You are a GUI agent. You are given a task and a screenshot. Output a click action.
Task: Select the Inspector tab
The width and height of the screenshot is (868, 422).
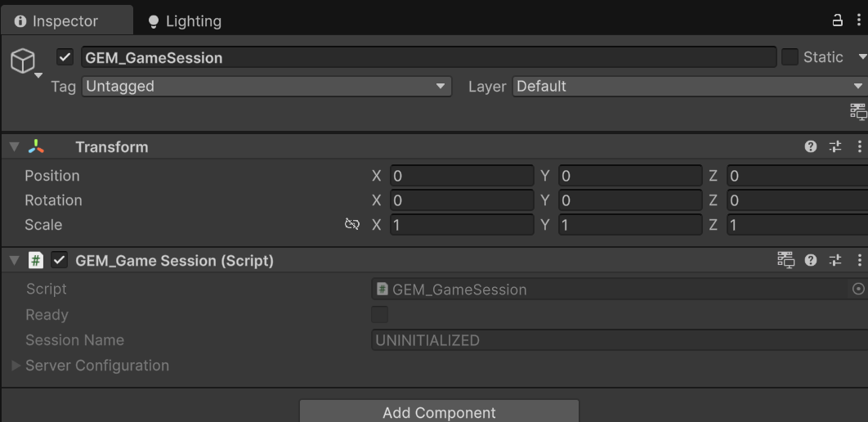tap(57, 21)
